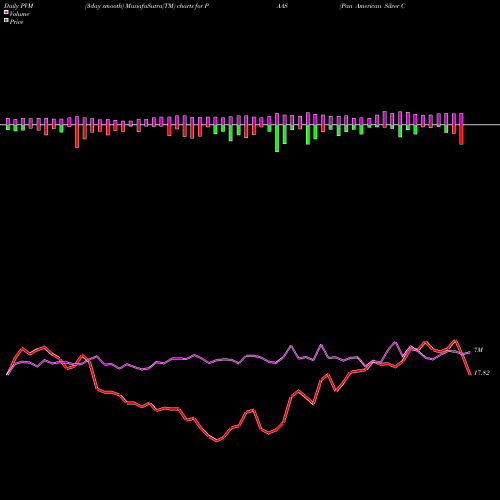This screenshot has height=500, width=500.
Task: Click the 'AAS' ticker text
Action: click(282, 6)
